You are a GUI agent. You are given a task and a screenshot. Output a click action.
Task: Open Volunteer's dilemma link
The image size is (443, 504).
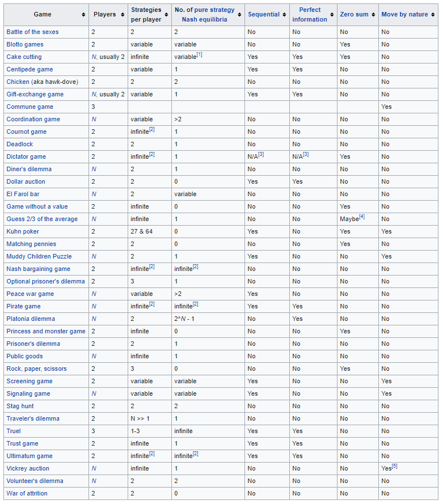(35, 481)
